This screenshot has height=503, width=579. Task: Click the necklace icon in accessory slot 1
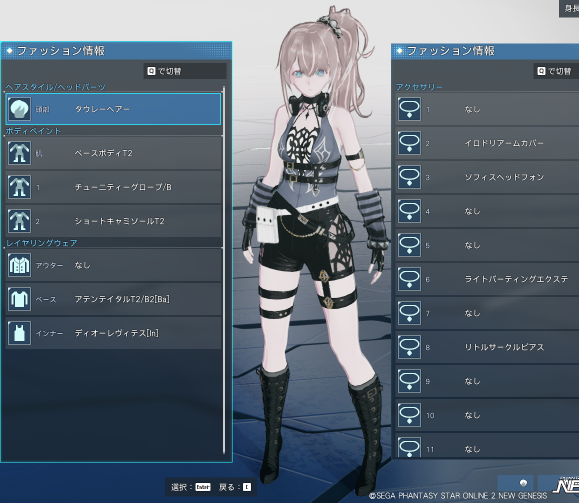pos(409,109)
